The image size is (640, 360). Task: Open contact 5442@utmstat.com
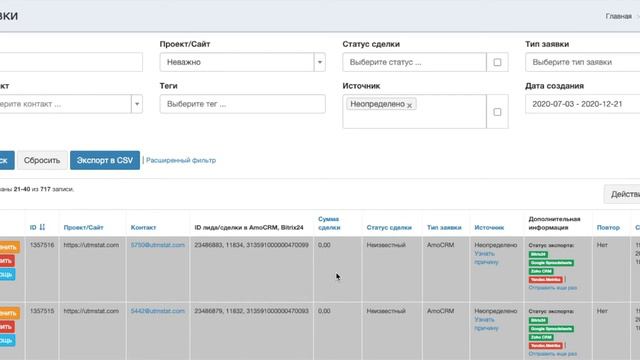158,311
